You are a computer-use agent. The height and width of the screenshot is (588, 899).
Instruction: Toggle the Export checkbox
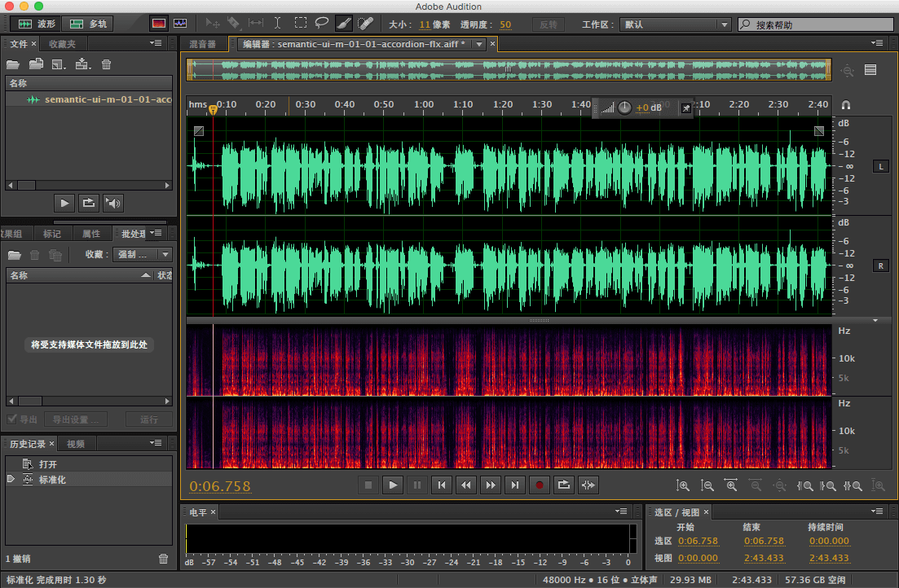[x=11, y=419]
